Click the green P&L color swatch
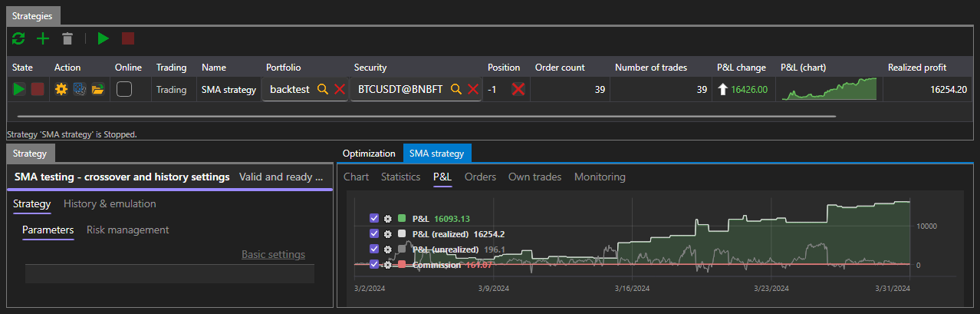 pos(402,218)
